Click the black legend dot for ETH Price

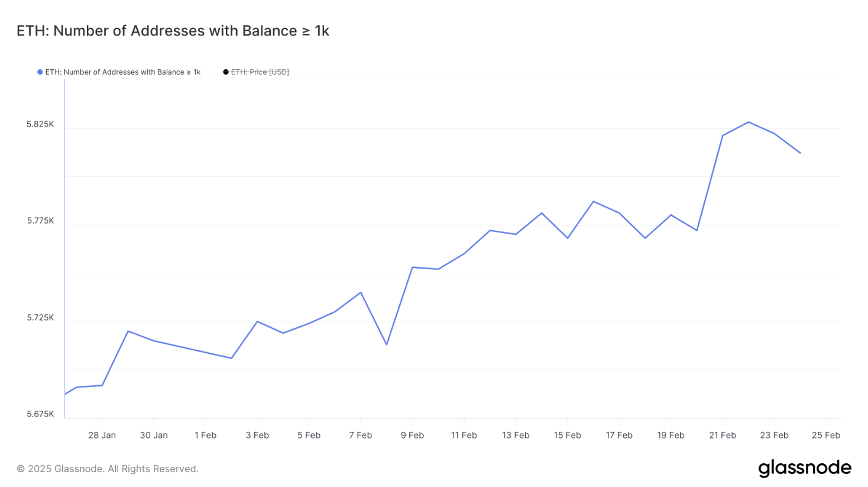(226, 72)
